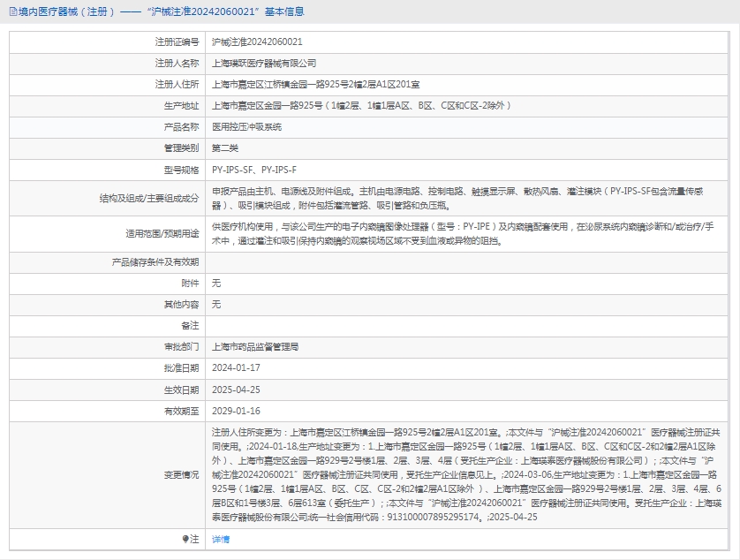Image resolution: width=740 pixels, height=560 pixels.
Task: Click expiry date 2029-01-16
Action: [x=236, y=411]
